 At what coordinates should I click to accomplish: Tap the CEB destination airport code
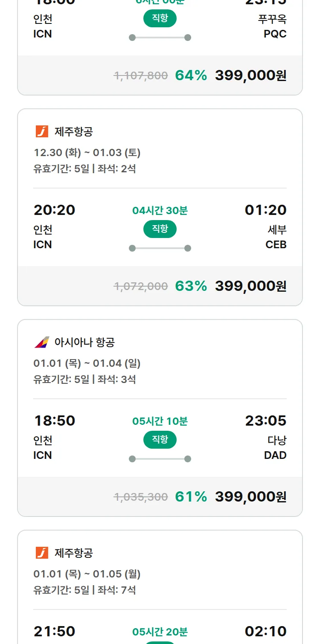(276, 245)
